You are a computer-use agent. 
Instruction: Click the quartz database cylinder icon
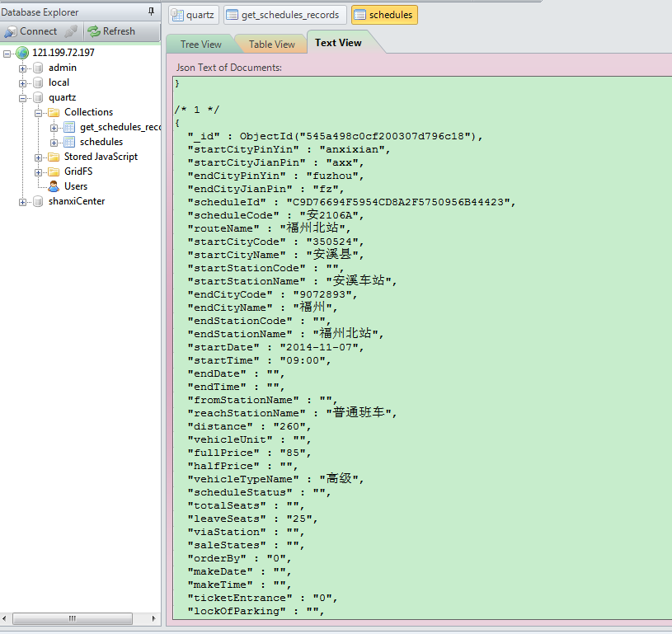[x=38, y=98]
